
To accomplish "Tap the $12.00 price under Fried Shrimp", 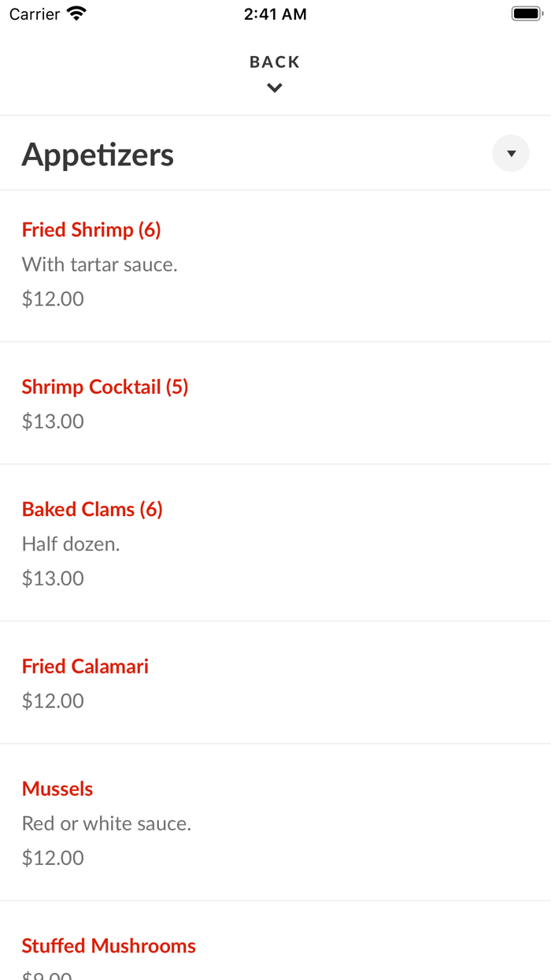I will click(x=53, y=299).
